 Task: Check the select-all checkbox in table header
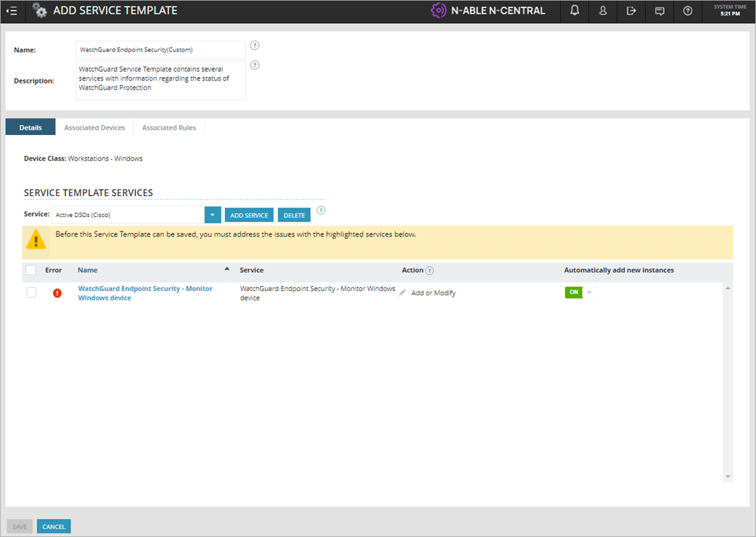[31, 269]
